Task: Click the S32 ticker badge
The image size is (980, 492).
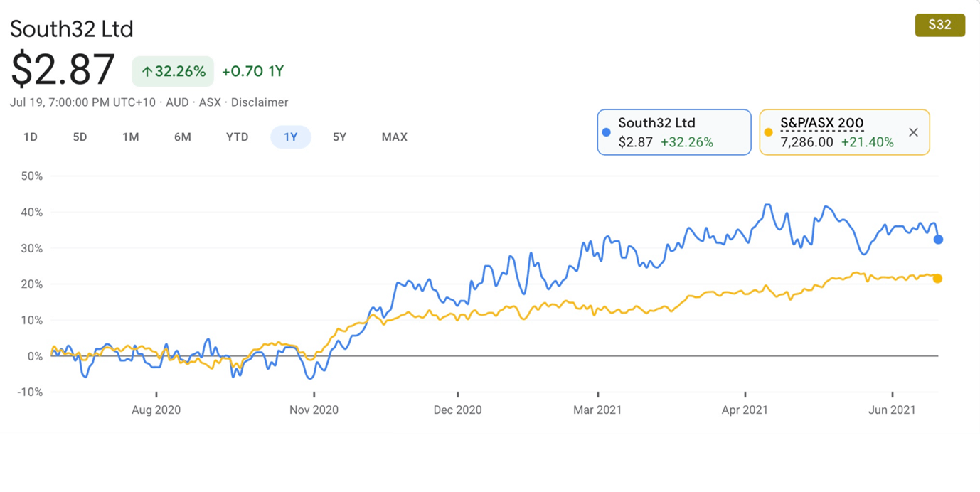Action: (939, 25)
